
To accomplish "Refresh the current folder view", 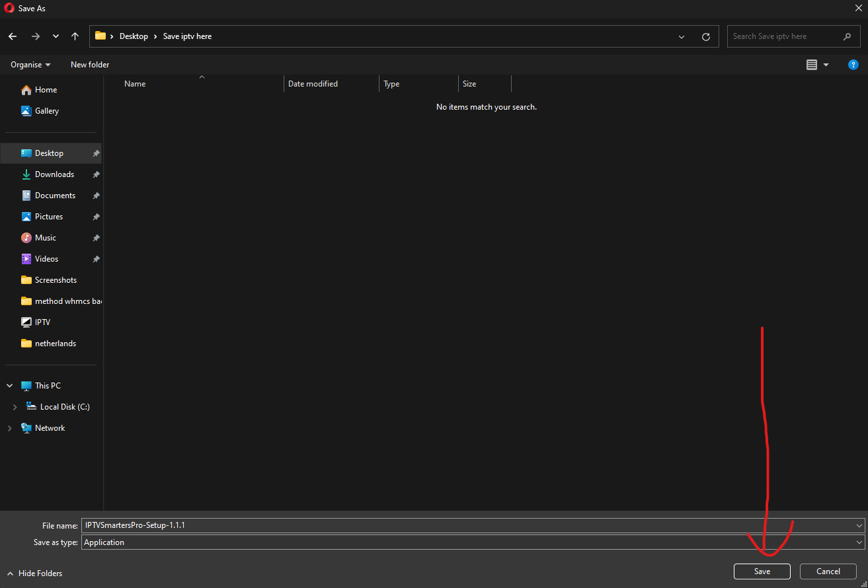I will pyautogui.click(x=705, y=37).
